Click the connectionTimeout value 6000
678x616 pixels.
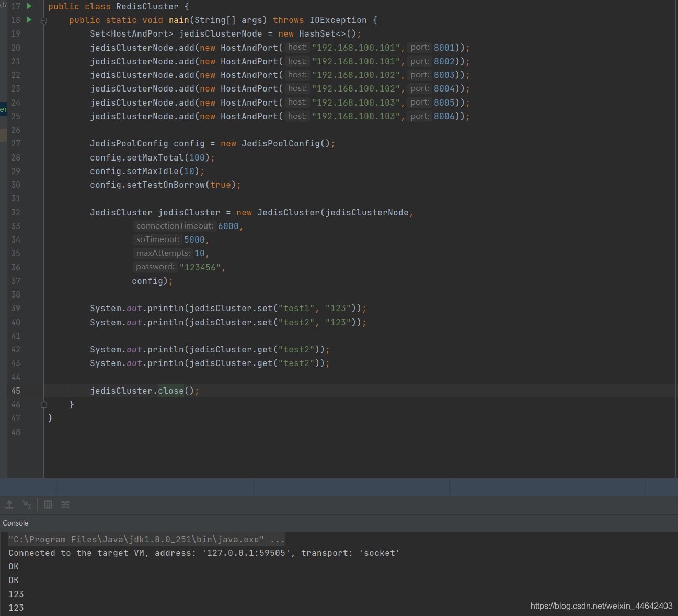point(228,226)
